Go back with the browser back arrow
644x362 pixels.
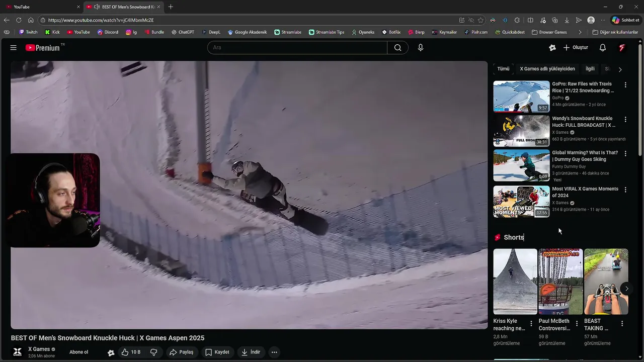click(7, 20)
